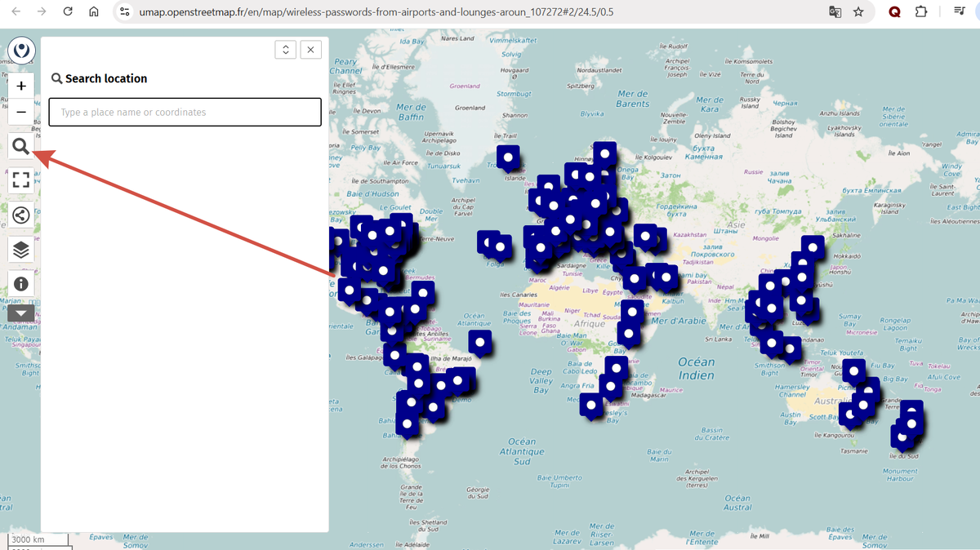980x550 pixels.
Task: Open the map info (i) icon
Action: coord(21,284)
